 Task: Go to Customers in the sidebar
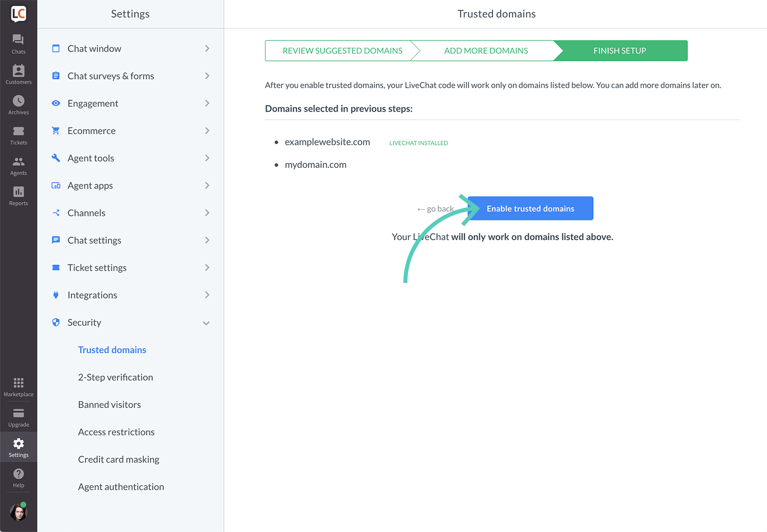click(x=18, y=75)
